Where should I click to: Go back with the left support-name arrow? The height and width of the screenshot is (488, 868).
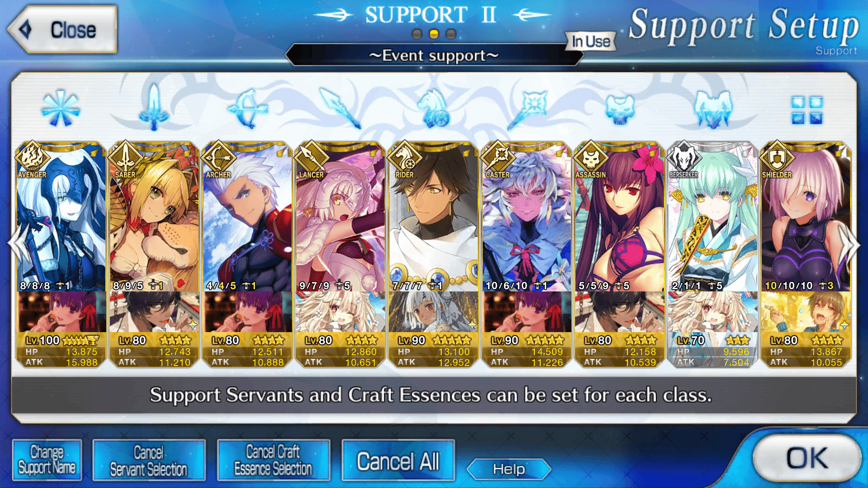(x=334, y=15)
